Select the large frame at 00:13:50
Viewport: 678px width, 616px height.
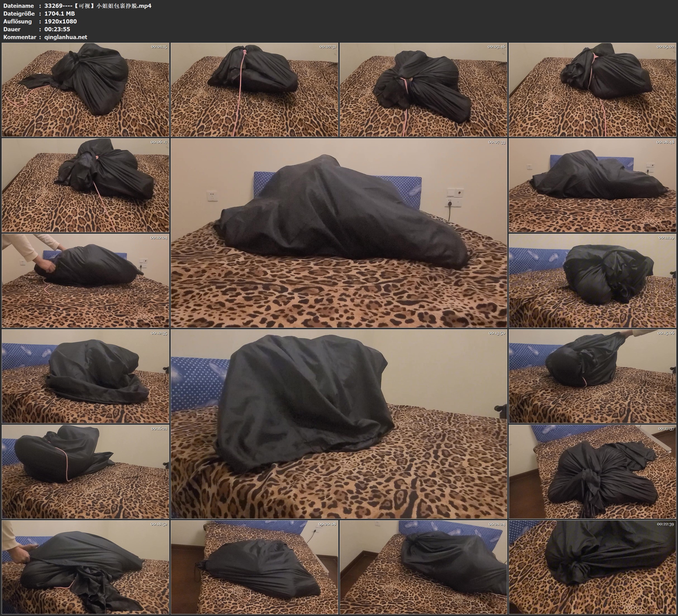[x=339, y=424]
